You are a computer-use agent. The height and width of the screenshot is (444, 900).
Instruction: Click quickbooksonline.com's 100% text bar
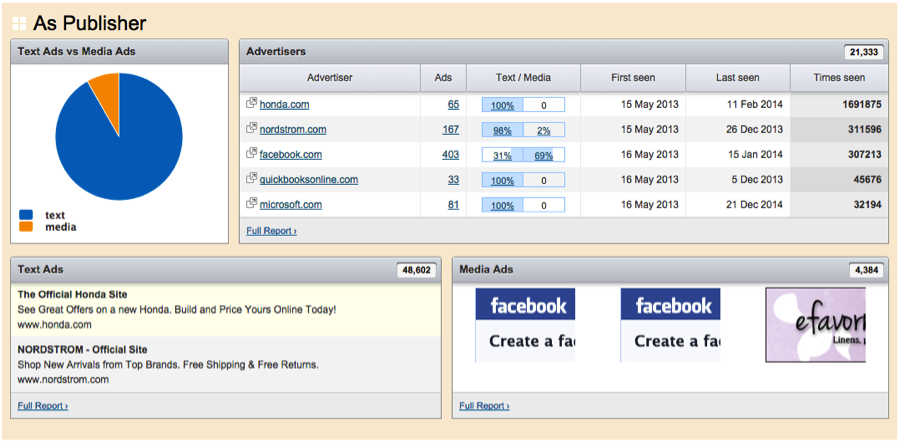(x=503, y=181)
